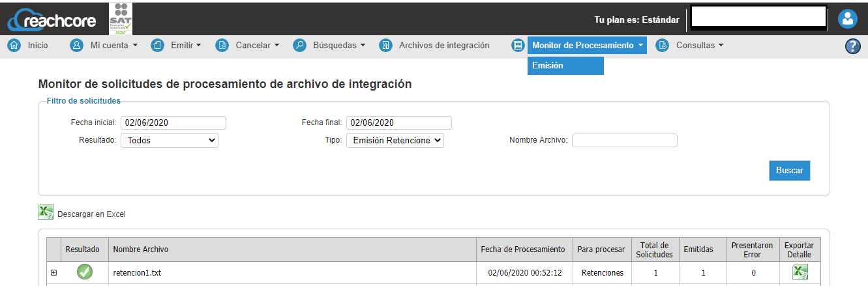The height and width of the screenshot is (286, 868).
Task: Click the Fecha final date field
Action: point(399,122)
